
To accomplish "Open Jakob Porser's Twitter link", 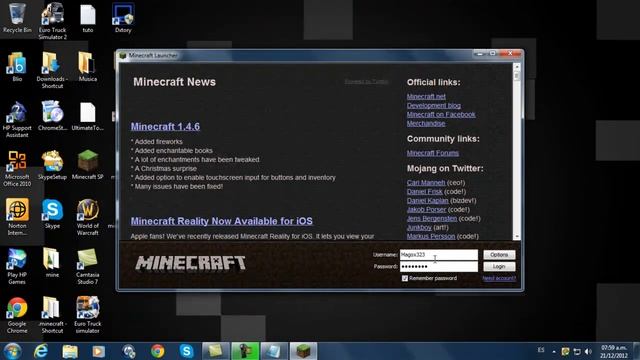I will 426,209.
